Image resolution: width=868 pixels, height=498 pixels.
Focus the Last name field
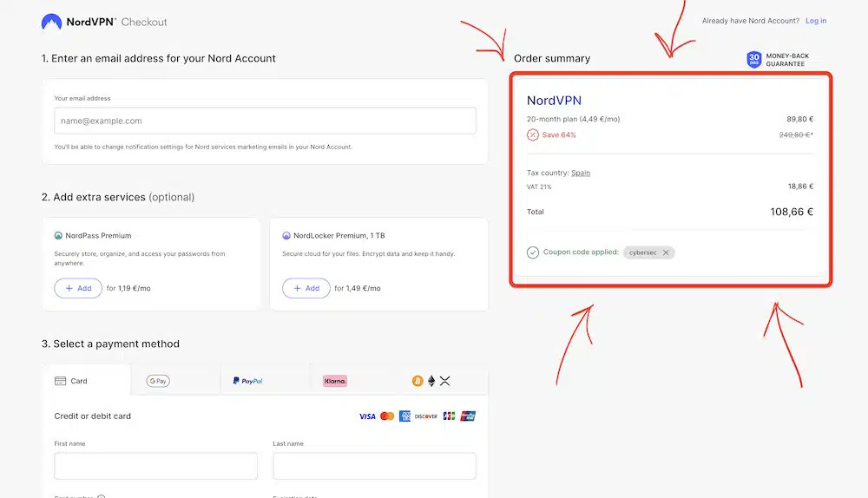[374, 466]
